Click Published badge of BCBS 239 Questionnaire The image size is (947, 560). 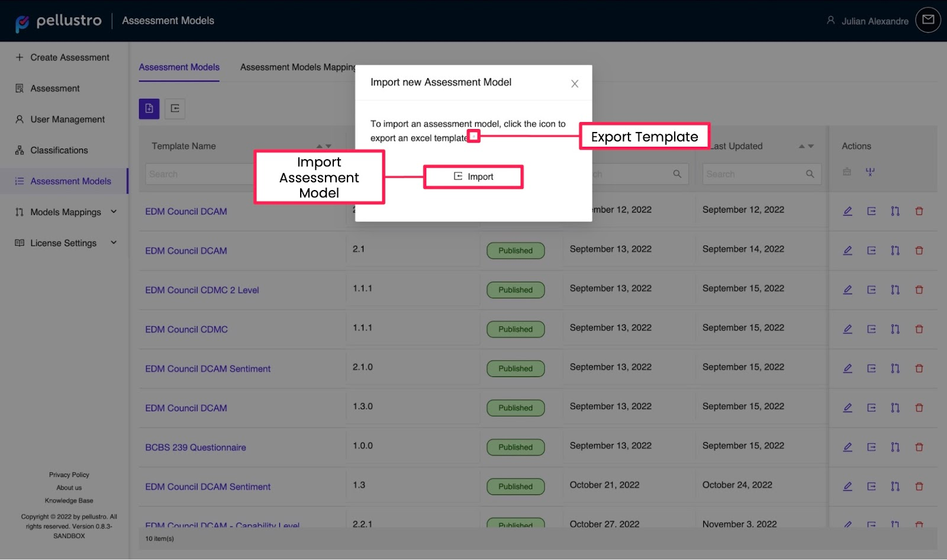(x=516, y=447)
